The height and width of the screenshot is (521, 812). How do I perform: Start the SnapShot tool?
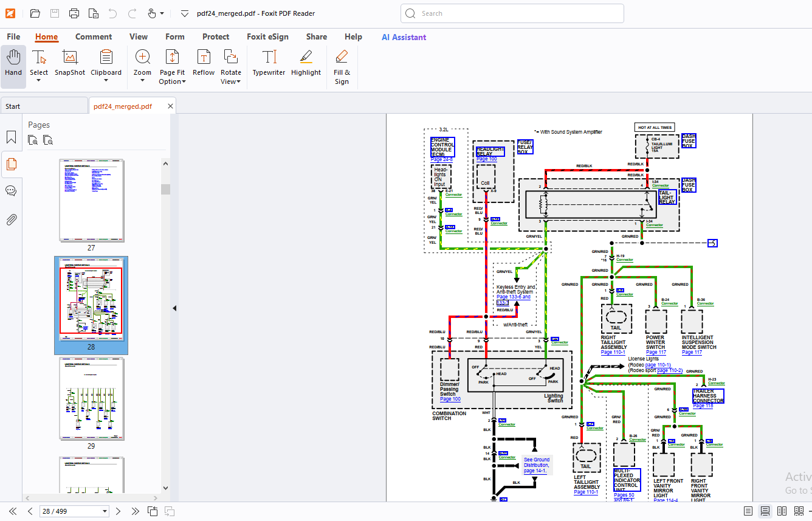[70, 63]
